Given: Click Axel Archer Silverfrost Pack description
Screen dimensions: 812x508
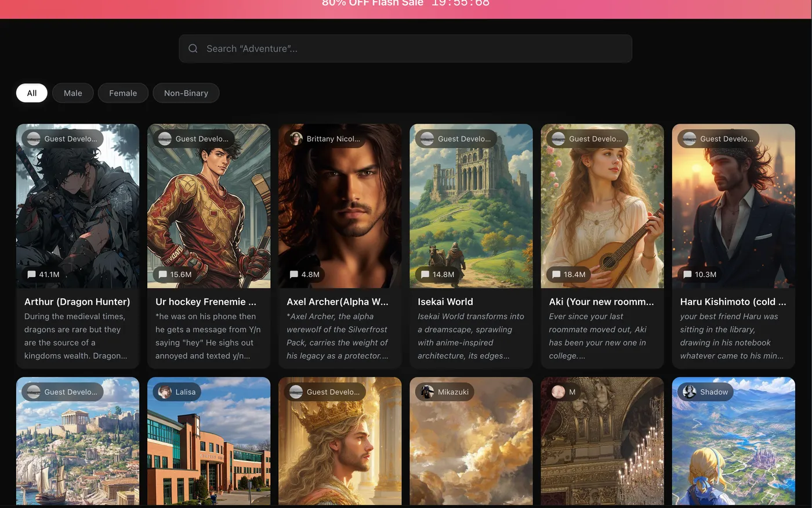Looking at the screenshot, I should pos(338,336).
